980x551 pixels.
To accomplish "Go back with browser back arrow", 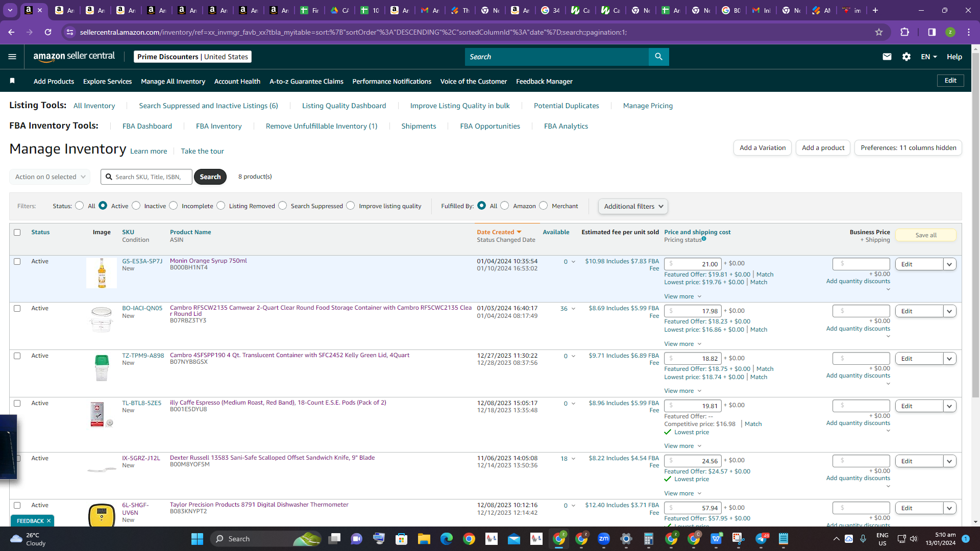I will (11, 32).
